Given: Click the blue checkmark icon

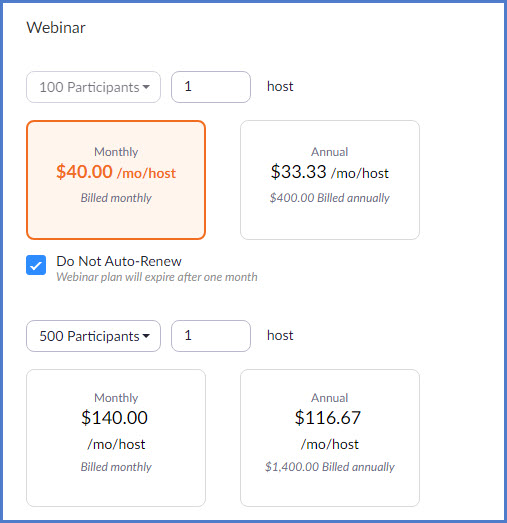Looking at the screenshot, I should pos(36,265).
